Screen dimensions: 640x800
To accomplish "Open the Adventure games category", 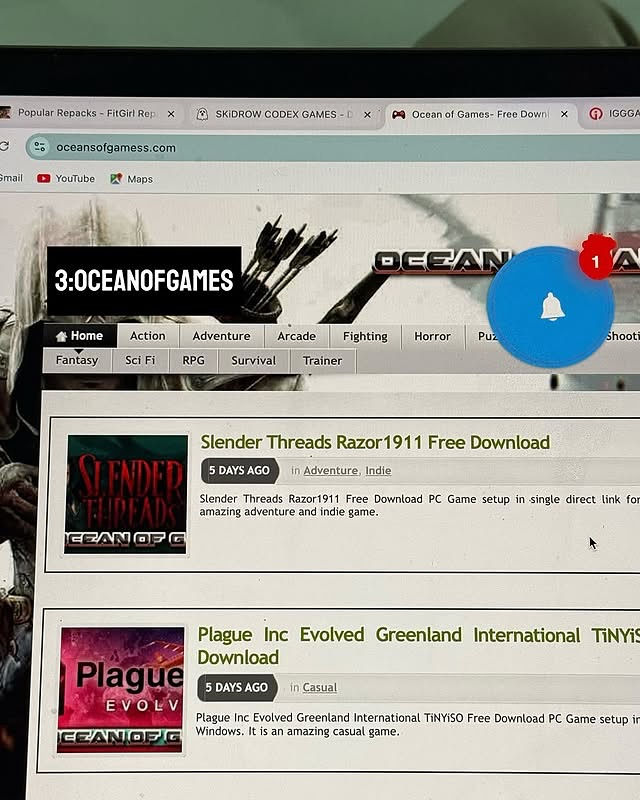I will click(221, 336).
